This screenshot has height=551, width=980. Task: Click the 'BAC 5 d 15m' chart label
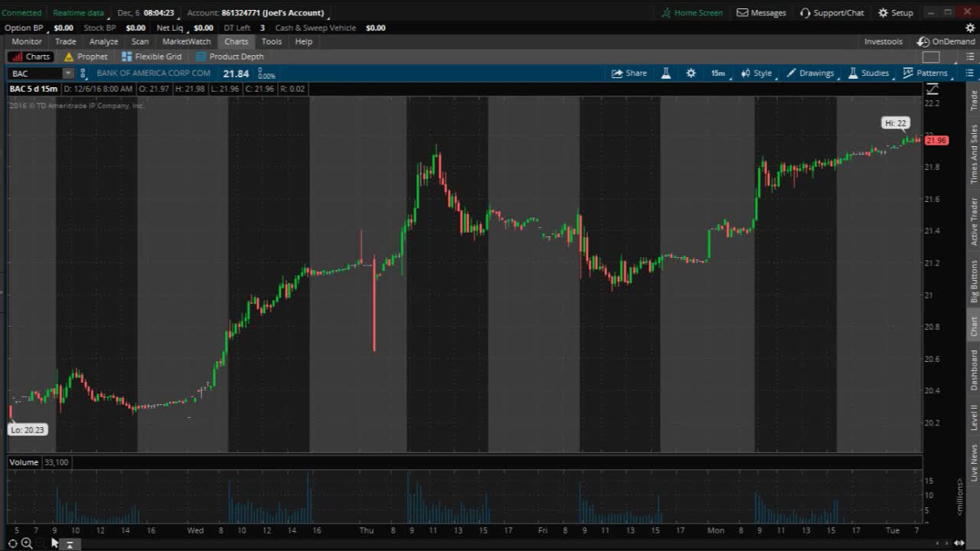pyautogui.click(x=33, y=89)
